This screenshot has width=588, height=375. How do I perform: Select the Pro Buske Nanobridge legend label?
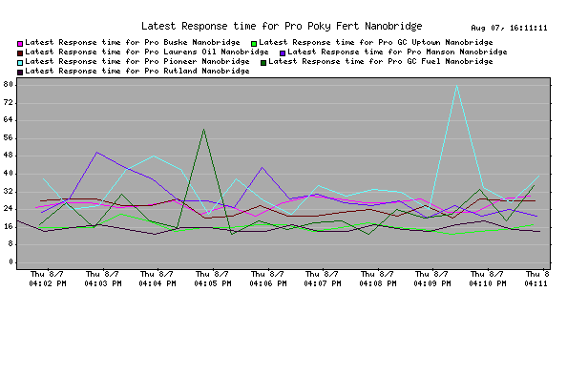pos(133,42)
